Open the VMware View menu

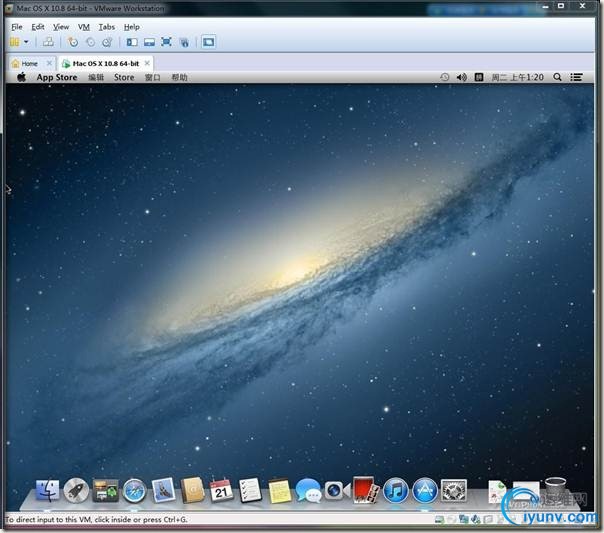61,27
